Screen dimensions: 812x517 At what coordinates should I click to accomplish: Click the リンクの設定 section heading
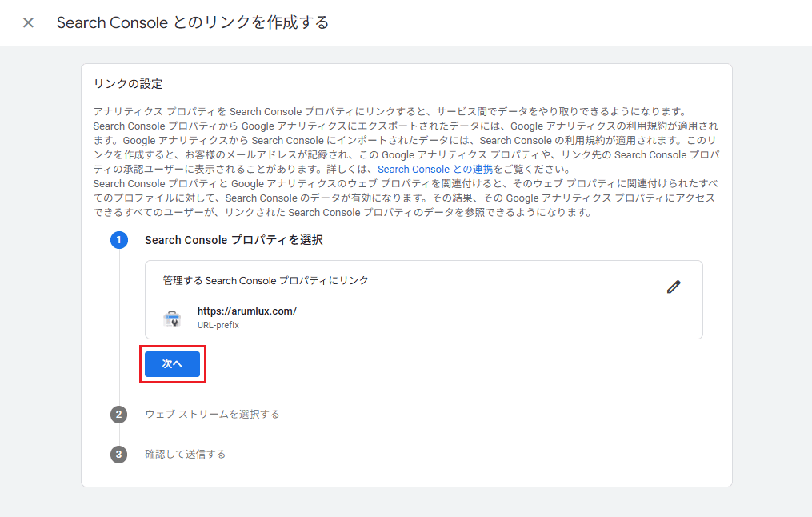point(128,84)
